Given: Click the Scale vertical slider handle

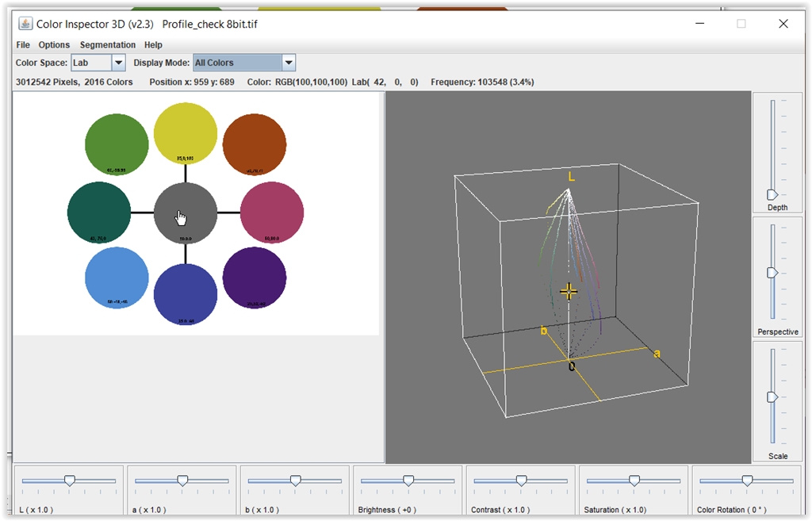Looking at the screenshot, I should click(x=772, y=396).
